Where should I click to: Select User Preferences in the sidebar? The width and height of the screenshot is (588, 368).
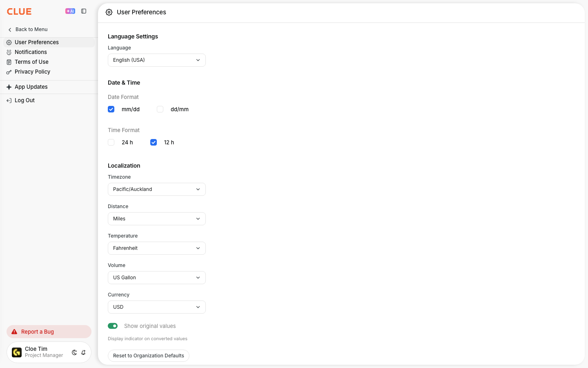coord(49,43)
